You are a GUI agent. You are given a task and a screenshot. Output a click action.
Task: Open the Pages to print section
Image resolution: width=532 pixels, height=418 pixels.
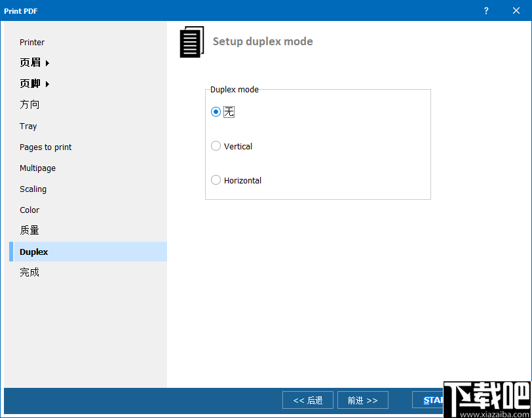click(x=45, y=147)
